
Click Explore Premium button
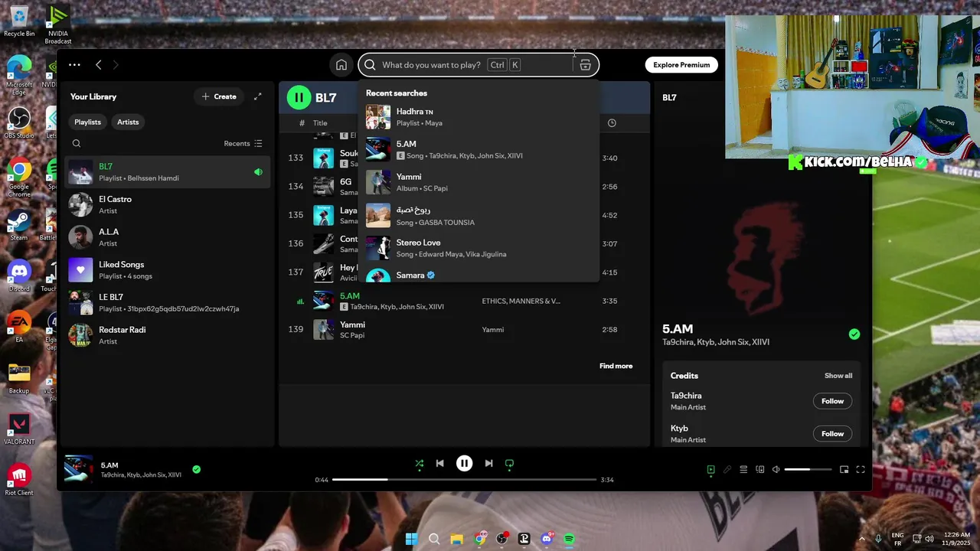681,65
